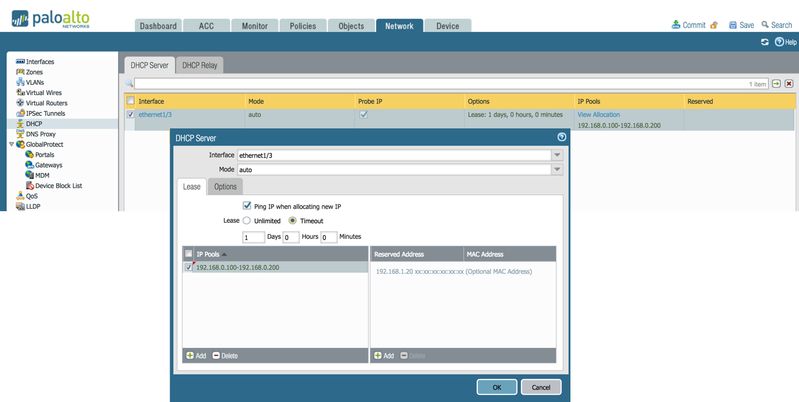This screenshot has width=799, height=402.
Task: Toggle the IP Pools header checkbox
Action: tap(189, 254)
